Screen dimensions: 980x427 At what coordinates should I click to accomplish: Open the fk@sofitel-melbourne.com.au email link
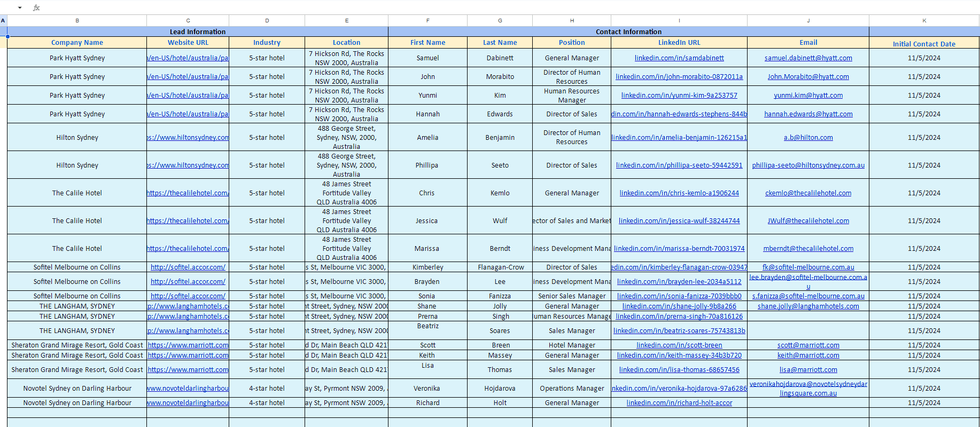point(808,267)
